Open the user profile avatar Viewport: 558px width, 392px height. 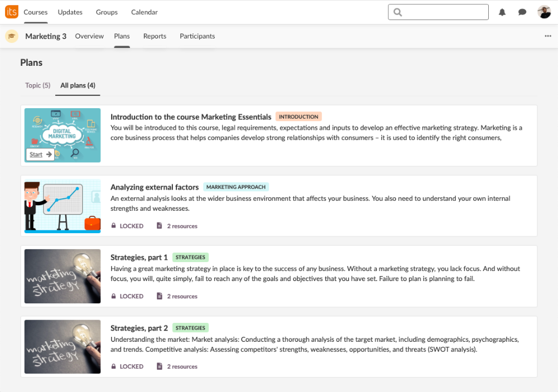pos(544,12)
